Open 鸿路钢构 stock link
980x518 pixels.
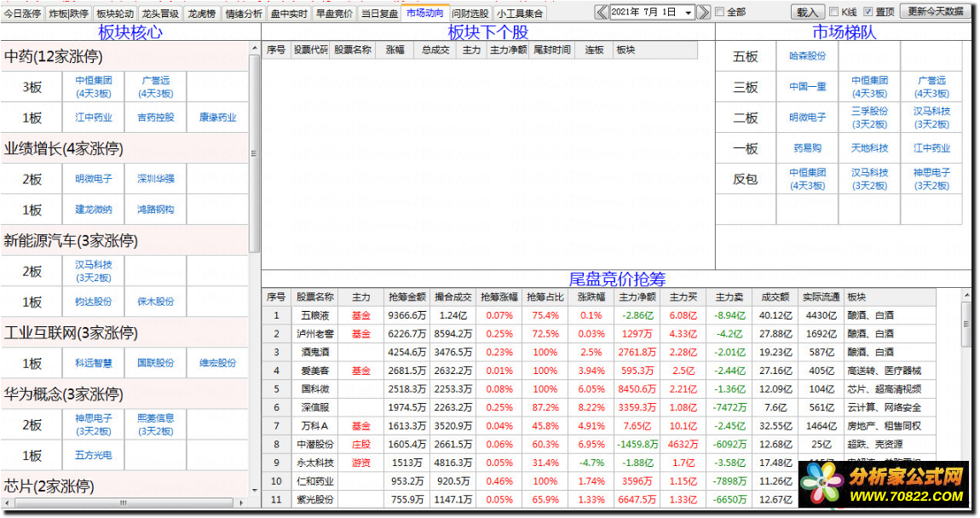click(156, 210)
